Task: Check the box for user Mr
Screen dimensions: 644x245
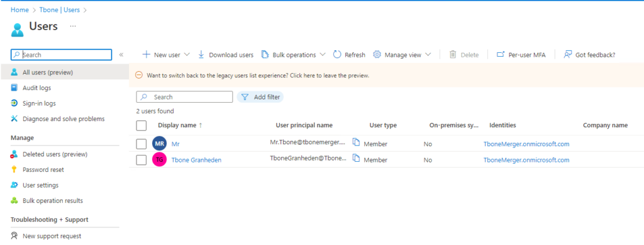Action: pos(142,144)
